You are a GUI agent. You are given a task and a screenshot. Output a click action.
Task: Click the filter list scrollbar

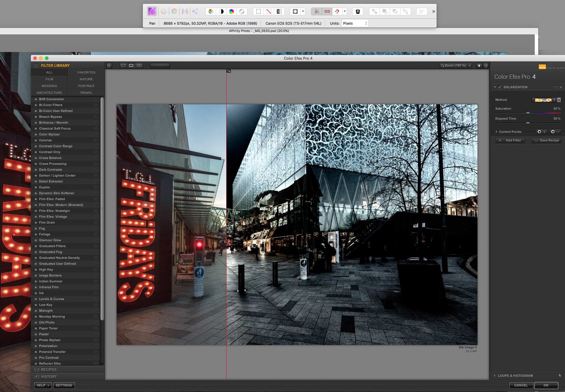pyautogui.click(x=102, y=209)
